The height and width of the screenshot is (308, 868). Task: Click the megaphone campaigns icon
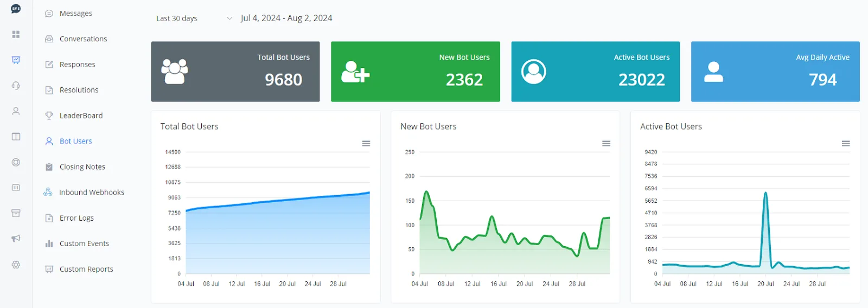pyautogui.click(x=16, y=239)
